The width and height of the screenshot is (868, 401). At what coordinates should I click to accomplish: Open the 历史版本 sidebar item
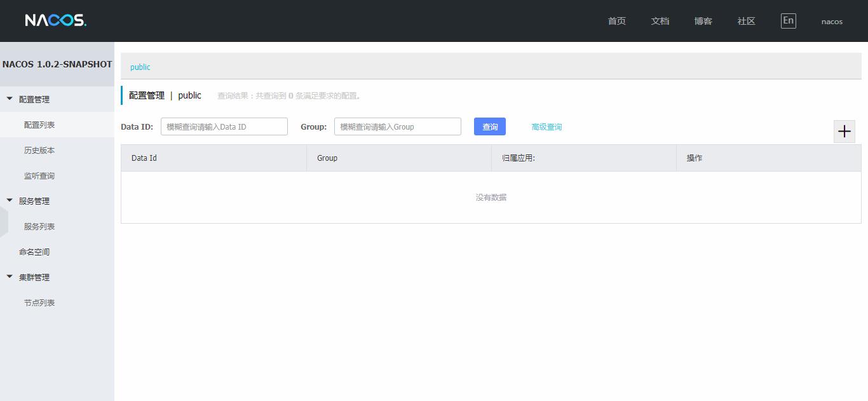tap(39, 151)
